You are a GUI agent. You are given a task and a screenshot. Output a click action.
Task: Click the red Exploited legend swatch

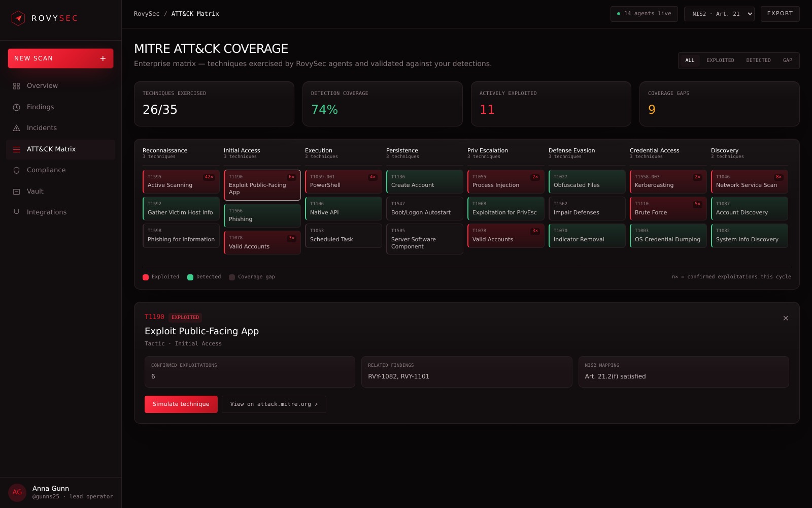[x=146, y=277]
